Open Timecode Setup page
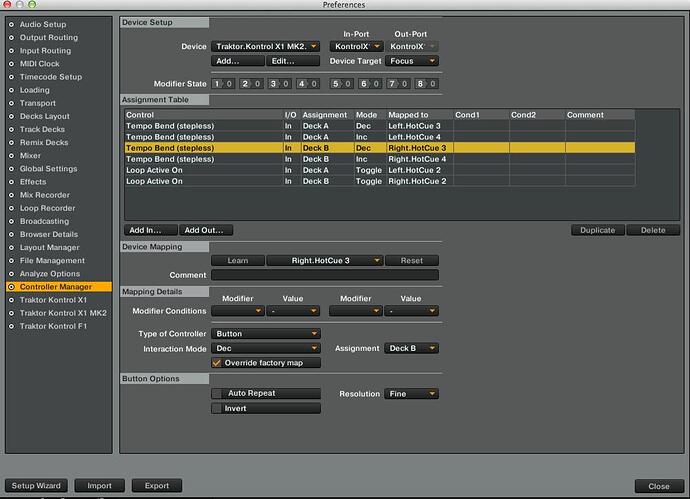Image resolution: width=690 pixels, height=499 pixels. click(x=51, y=77)
